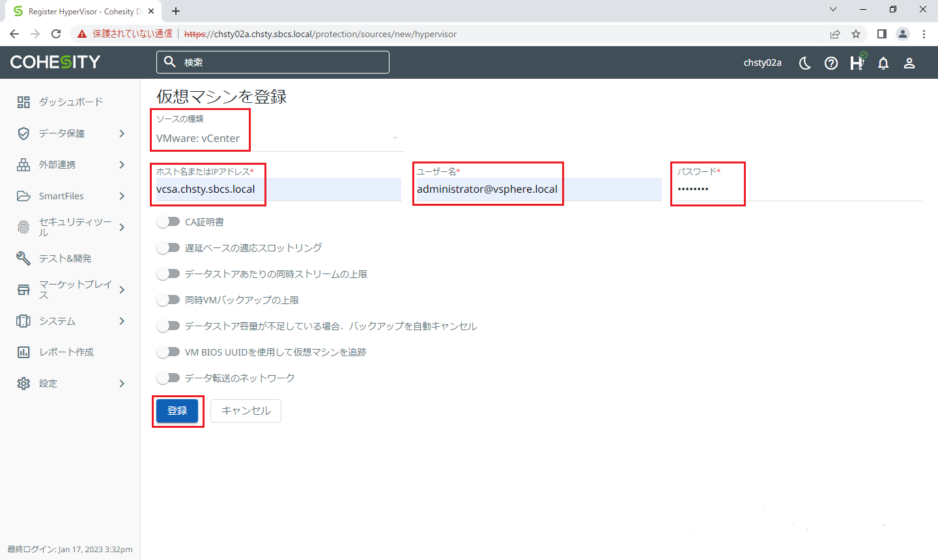Click the not-secure warning triangle
Screen dimensions: 938x560
pyautogui.click(x=81, y=34)
